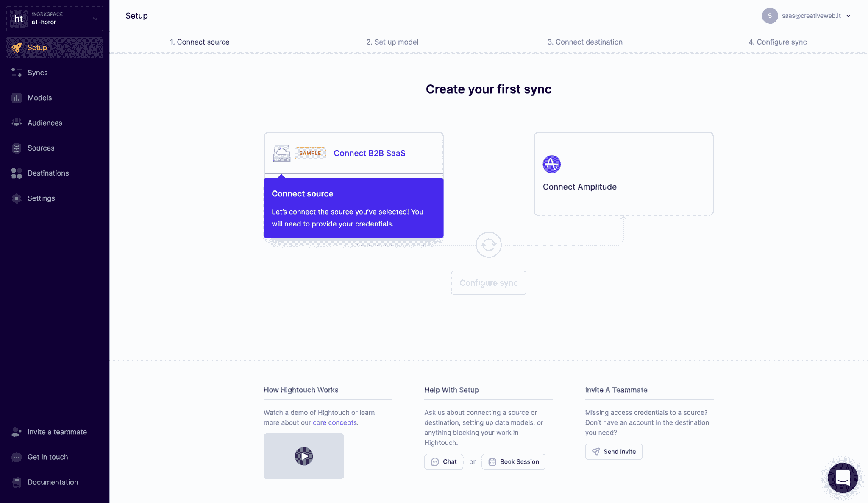
Task: Click the circular sync arrows icon
Action: 489,245
